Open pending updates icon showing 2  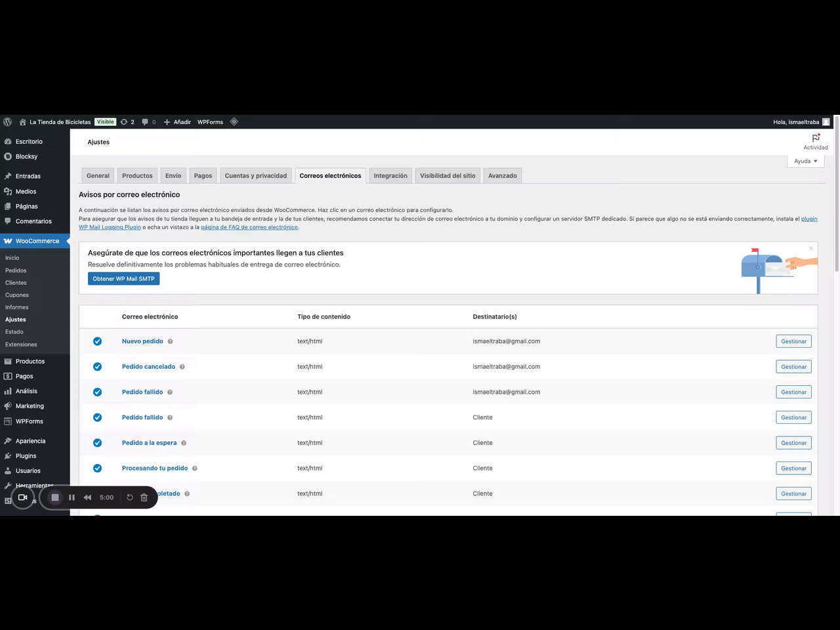123,122
